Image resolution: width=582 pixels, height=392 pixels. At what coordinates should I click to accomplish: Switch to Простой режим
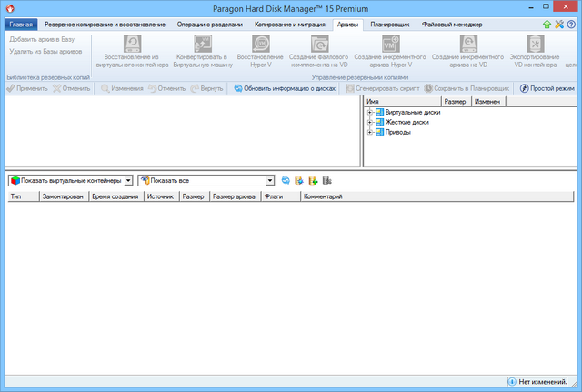point(547,88)
